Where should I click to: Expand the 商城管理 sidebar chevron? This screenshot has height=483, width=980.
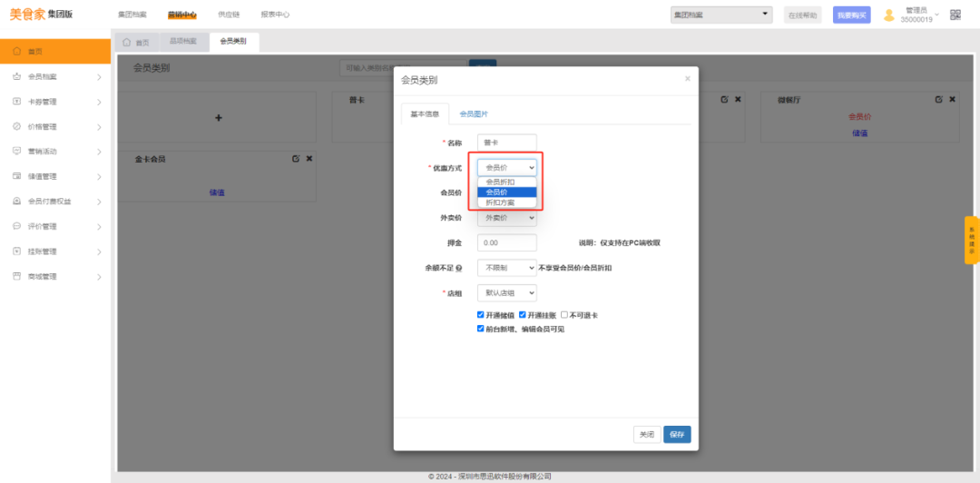100,277
